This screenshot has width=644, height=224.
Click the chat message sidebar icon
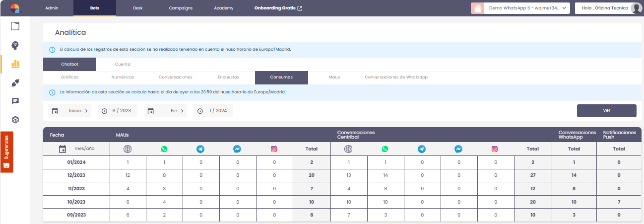click(15, 101)
